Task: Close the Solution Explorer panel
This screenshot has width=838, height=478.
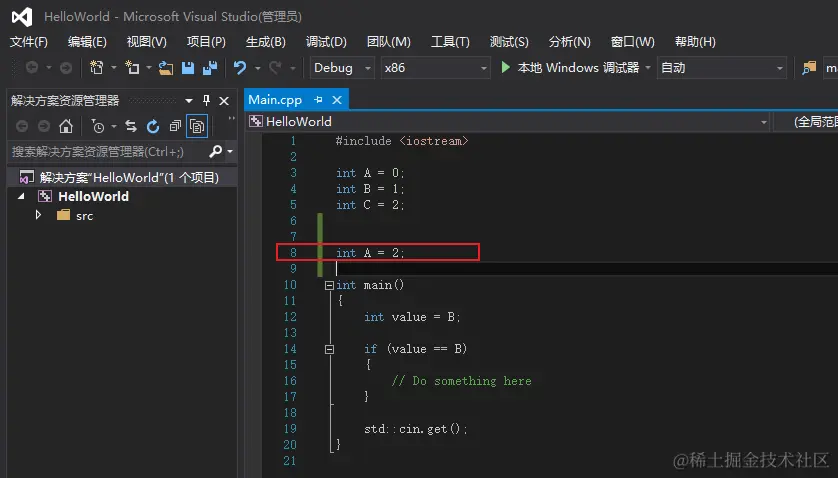Action: click(224, 101)
